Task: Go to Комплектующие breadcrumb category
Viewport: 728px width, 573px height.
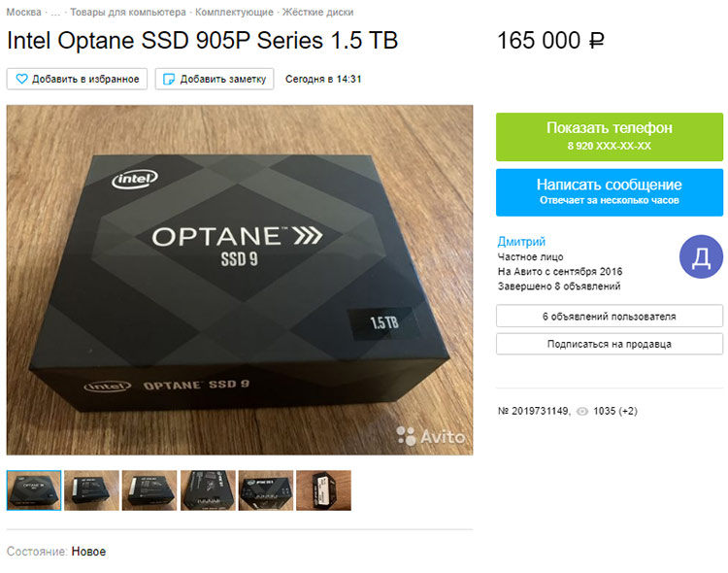Action: [x=234, y=12]
